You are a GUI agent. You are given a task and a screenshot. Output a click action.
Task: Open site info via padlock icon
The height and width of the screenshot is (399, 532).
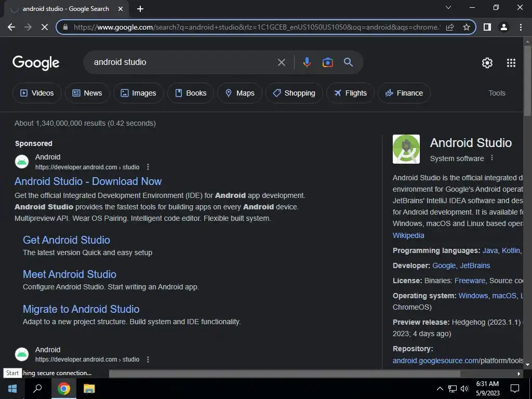(65, 27)
